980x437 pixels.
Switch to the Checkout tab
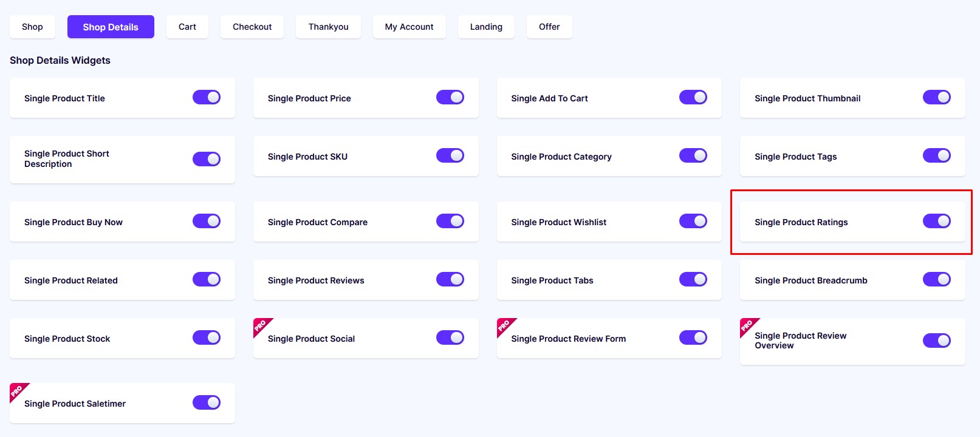pos(252,27)
